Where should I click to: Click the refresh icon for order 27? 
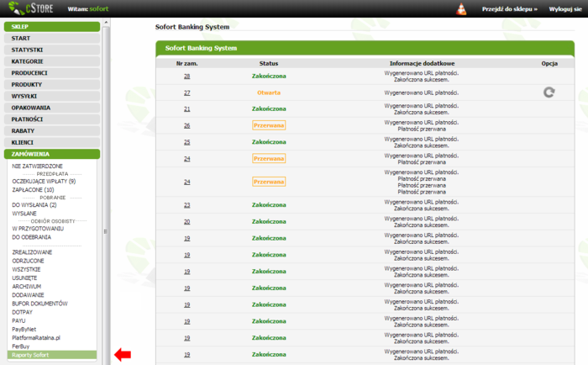[x=549, y=93]
